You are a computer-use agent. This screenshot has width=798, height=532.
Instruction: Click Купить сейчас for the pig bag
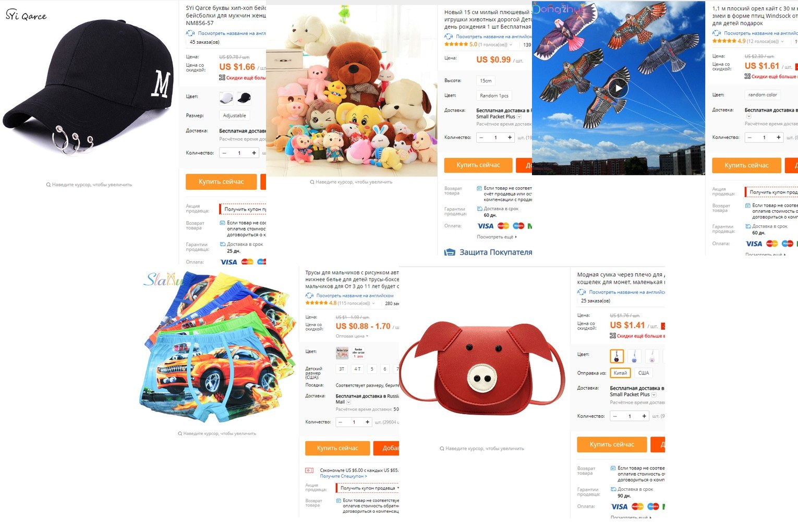point(612,444)
